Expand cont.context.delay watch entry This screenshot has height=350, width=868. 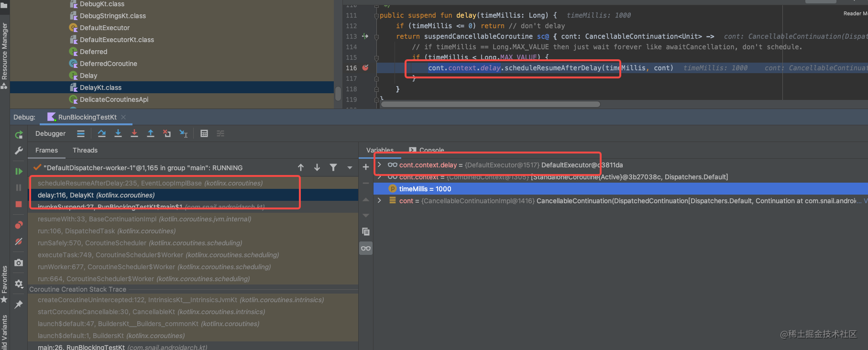pyautogui.click(x=379, y=165)
